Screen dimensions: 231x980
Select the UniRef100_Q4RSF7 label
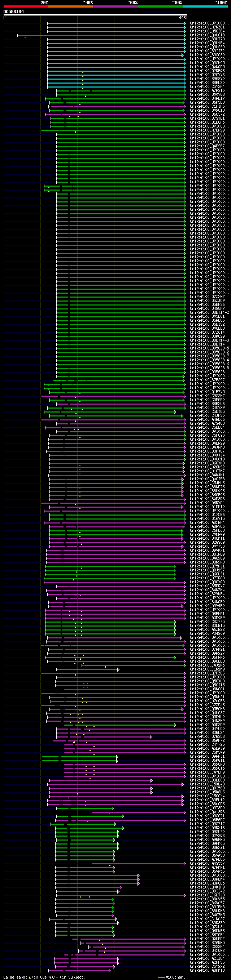click(208, 146)
